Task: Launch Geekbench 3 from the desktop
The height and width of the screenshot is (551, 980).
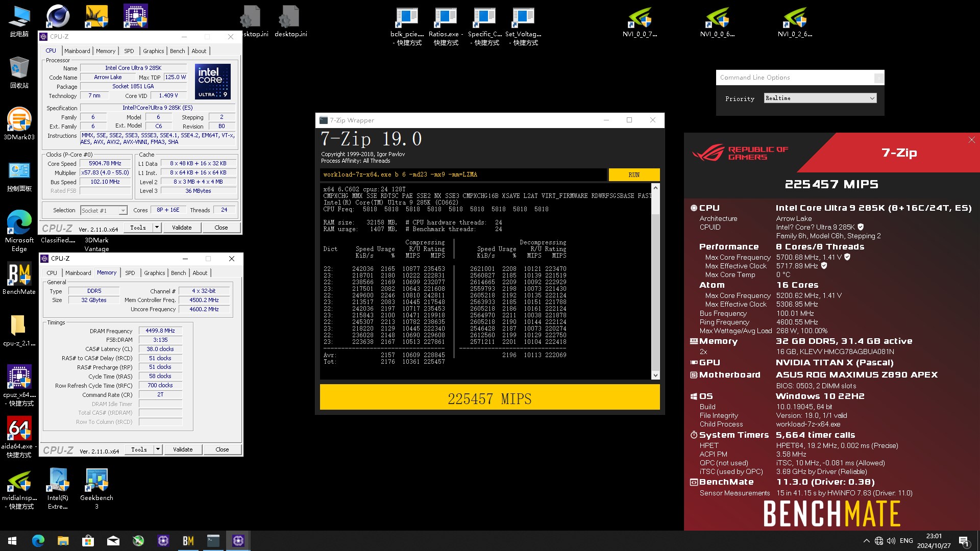Action: [x=96, y=489]
